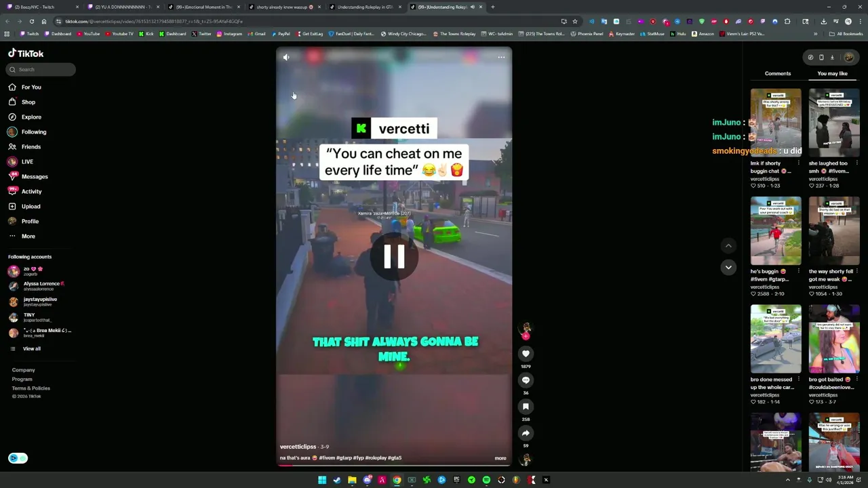The height and width of the screenshot is (488, 868).
Task: Expand the Program footer section
Action: (22, 379)
